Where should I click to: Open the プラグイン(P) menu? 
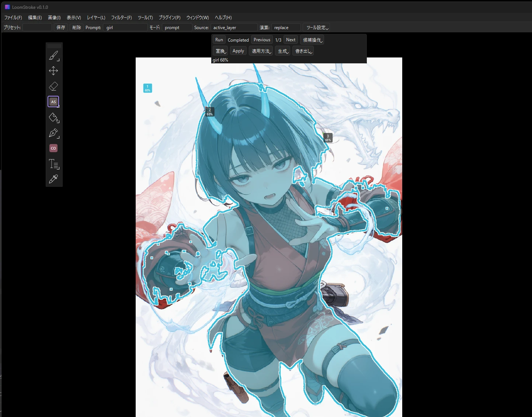[x=170, y=17]
